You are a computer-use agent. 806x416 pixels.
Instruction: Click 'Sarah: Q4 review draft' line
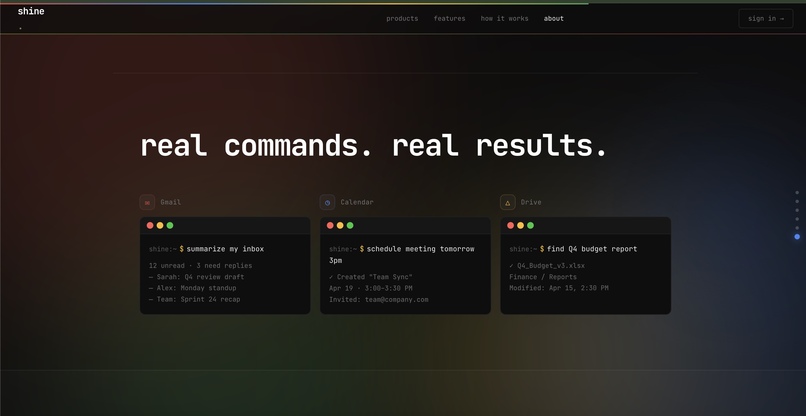click(x=196, y=277)
